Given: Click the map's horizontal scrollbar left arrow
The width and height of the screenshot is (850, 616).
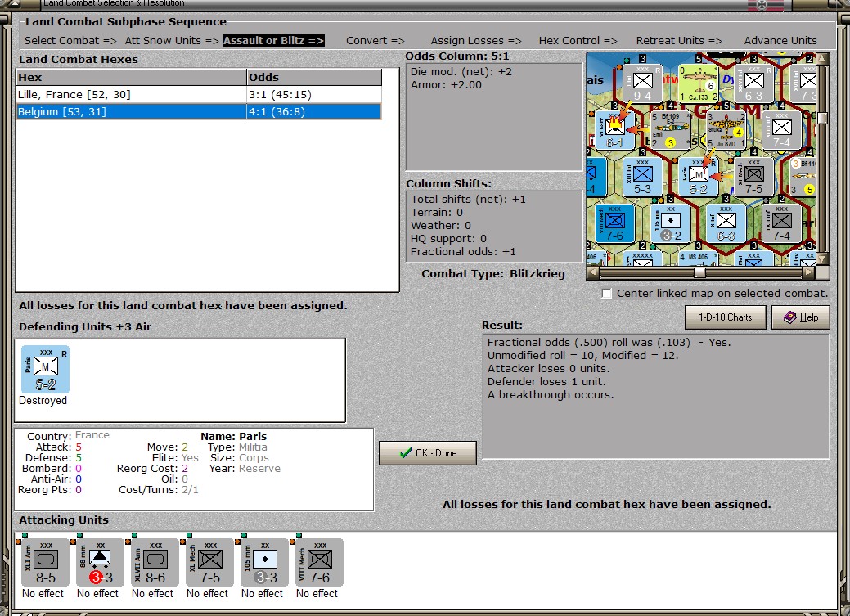Looking at the screenshot, I should [592, 272].
